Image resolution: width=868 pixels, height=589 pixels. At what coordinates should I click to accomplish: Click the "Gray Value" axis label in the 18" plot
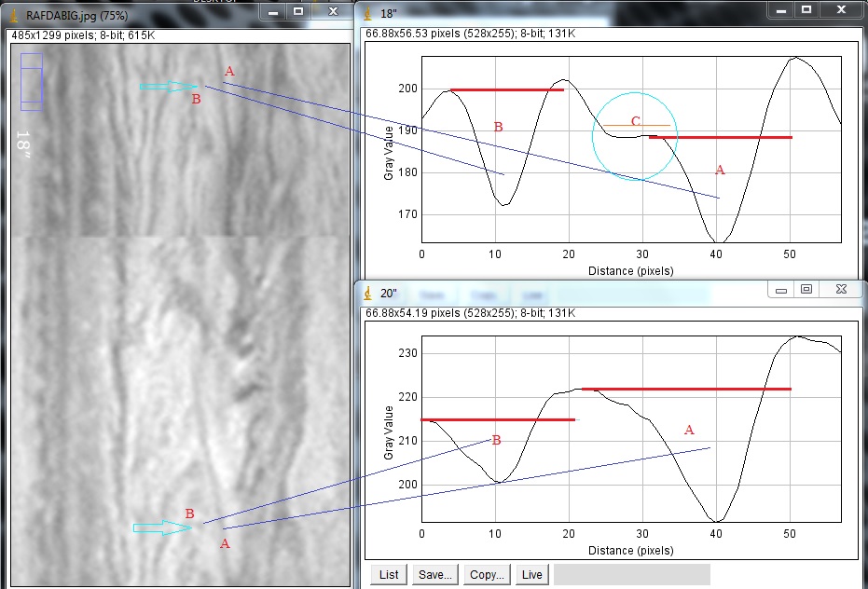point(389,153)
